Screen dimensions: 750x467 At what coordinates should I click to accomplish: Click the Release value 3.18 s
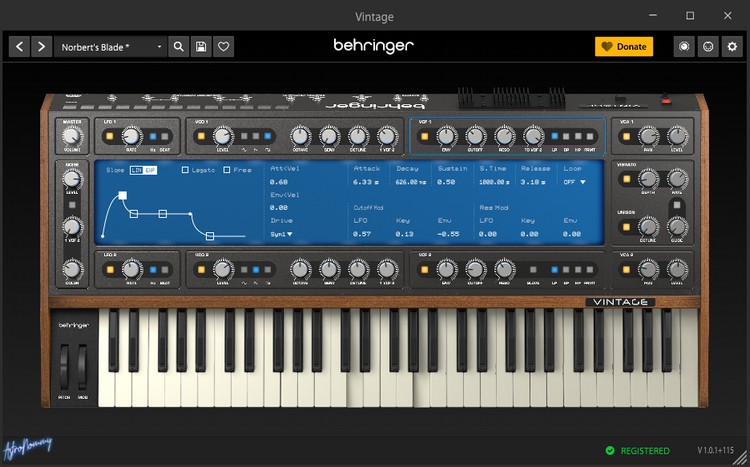pyautogui.click(x=533, y=182)
